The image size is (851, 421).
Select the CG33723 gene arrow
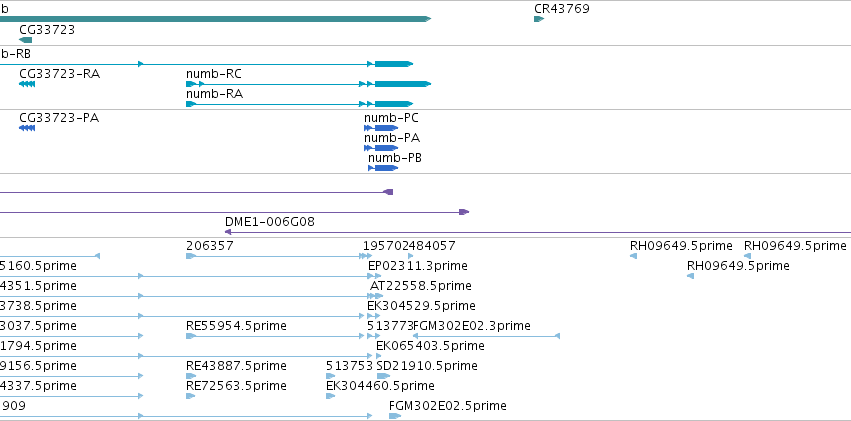(26, 40)
